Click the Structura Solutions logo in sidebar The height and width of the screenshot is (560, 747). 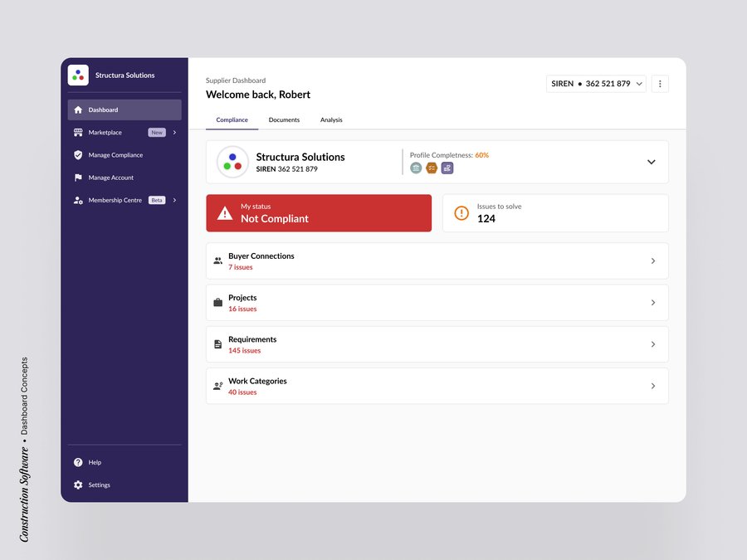78,75
